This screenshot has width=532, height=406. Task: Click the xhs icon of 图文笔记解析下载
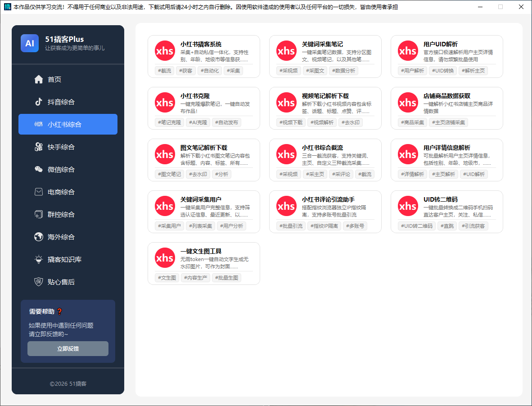tap(165, 154)
